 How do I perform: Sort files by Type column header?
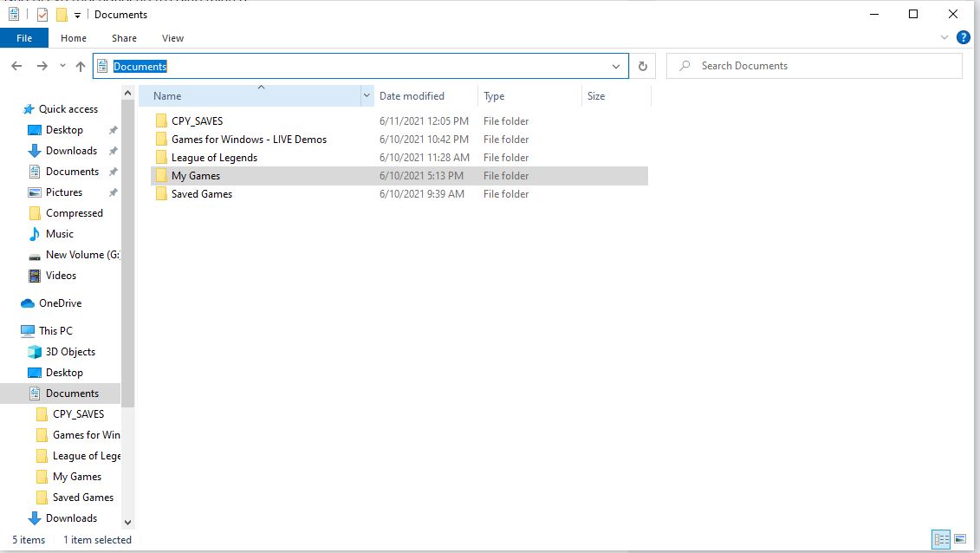(x=494, y=96)
